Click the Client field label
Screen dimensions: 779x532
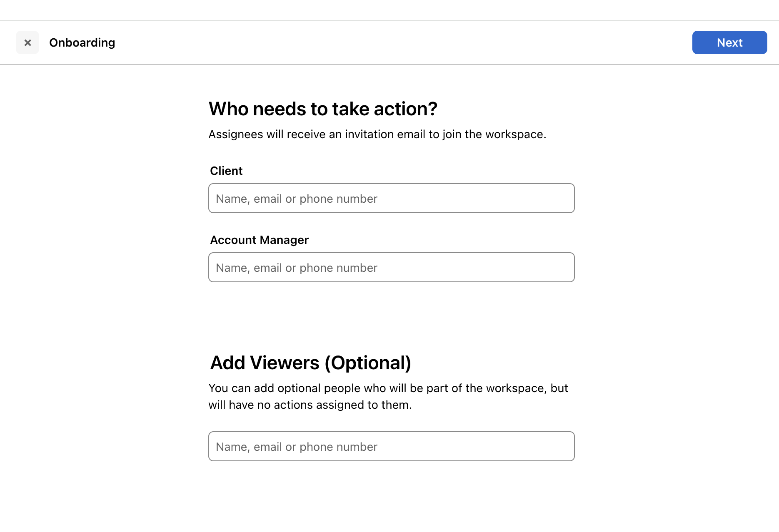[x=226, y=171]
